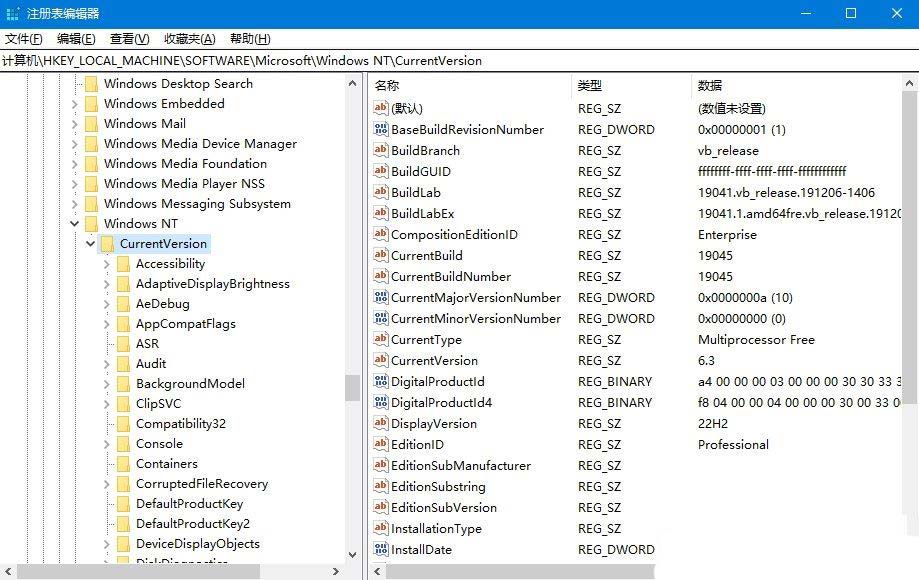The height and width of the screenshot is (580, 919).
Task: Click the tree pane scroll down arrow
Action: tap(352, 554)
